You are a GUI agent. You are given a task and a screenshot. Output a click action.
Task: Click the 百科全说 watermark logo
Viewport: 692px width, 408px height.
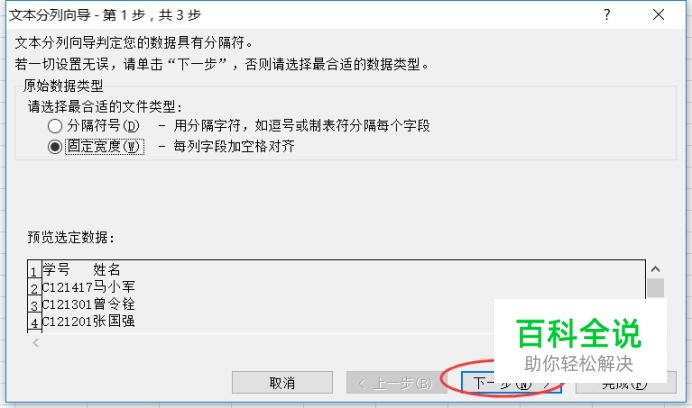click(579, 333)
